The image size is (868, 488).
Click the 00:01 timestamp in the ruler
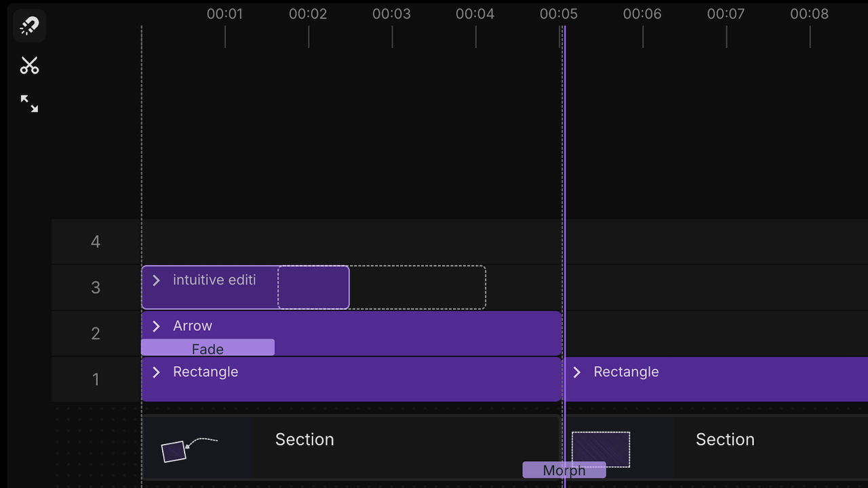pos(224,14)
